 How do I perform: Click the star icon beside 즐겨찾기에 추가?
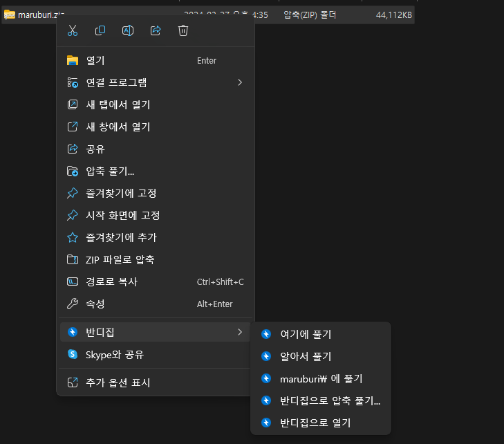click(73, 238)
